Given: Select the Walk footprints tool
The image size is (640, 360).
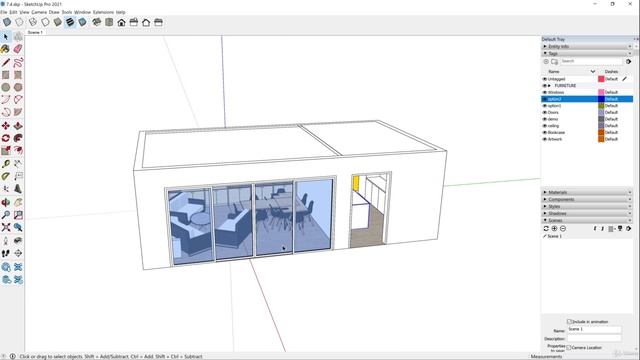Looking at the screenshot, I should coord(6,253).
